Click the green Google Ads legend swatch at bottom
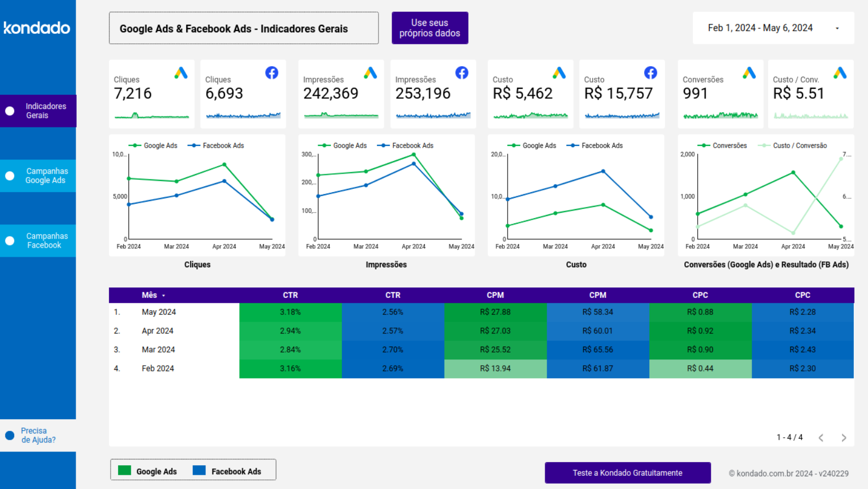Screen dimensions: 868x489 coord(124,470)
